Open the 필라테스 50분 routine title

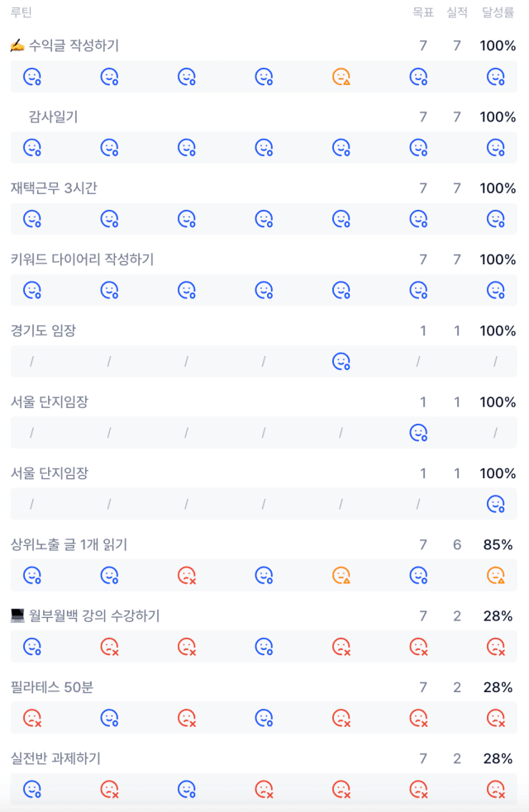(52, 687)
